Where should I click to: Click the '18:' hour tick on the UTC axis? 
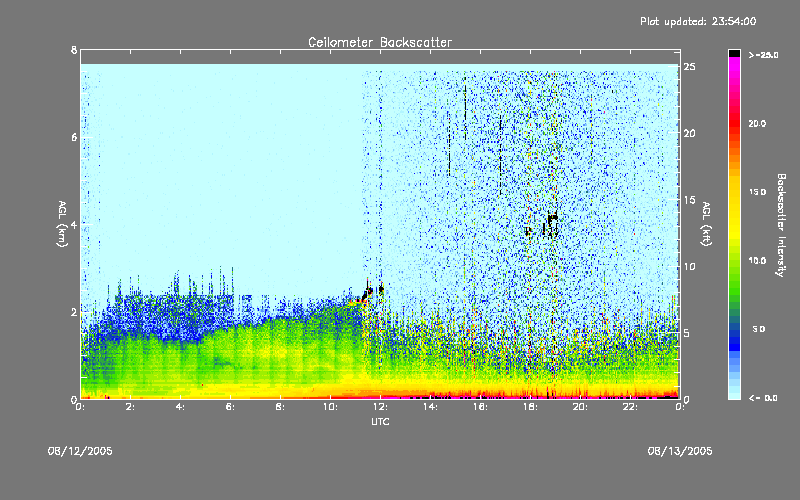(x=531, y=407)
